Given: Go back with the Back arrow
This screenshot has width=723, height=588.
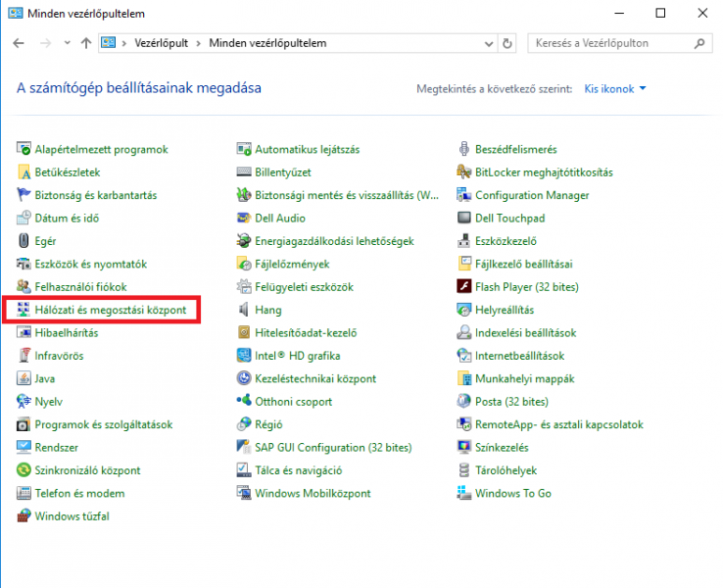Looking at the screenshot, I should click(x=19, y=43).
